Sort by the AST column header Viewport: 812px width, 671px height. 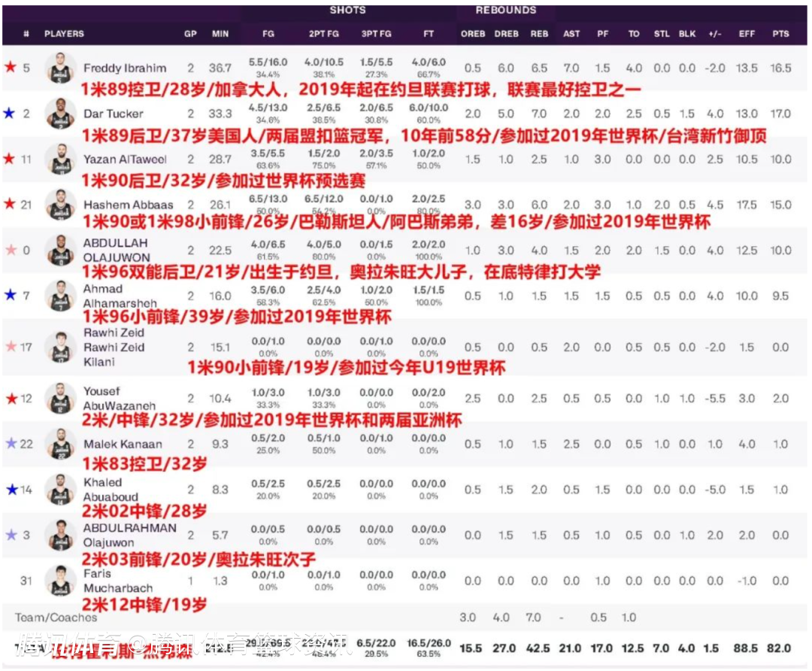[571, 34]
